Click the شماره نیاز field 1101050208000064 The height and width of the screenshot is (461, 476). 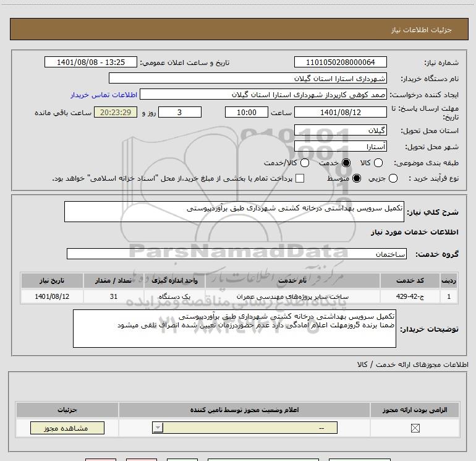pos(340,62)
